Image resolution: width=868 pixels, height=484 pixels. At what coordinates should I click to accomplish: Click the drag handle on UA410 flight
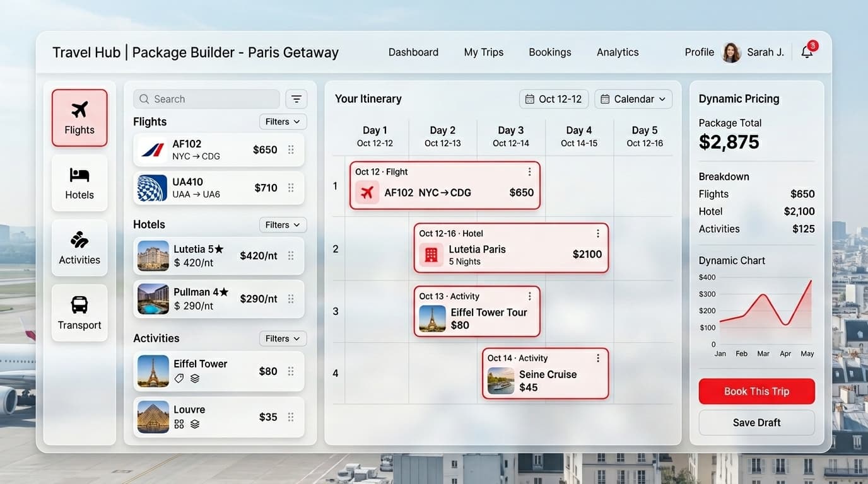(x=291, y=188)
